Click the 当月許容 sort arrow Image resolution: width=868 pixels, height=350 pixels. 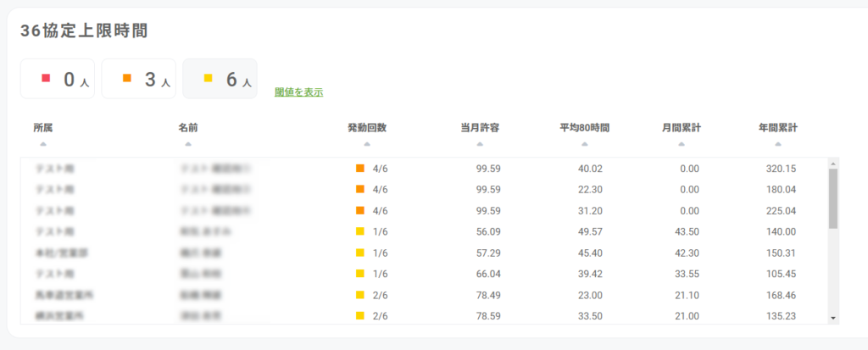[x=480, y=144]
